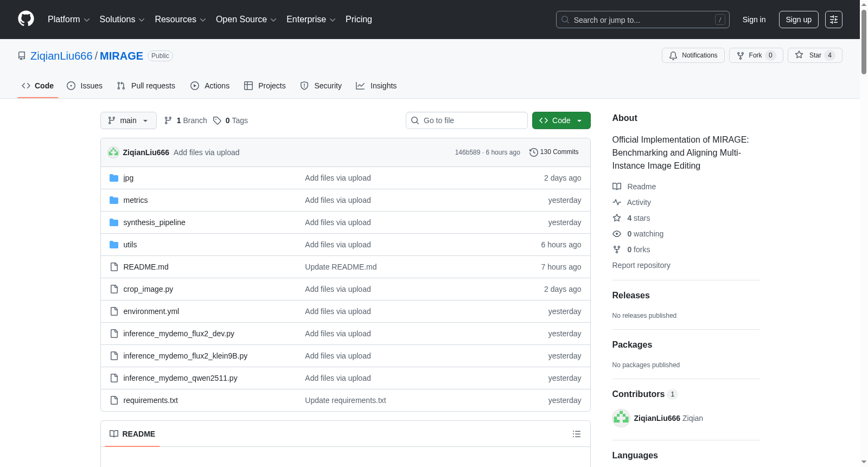View the 130 Commits history

tap(554, 152)
